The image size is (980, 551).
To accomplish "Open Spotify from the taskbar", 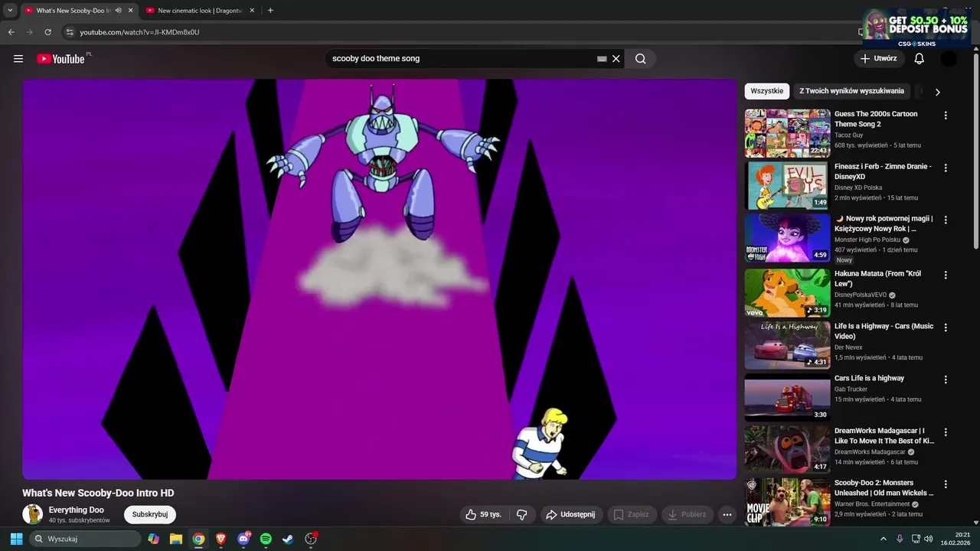I will coord(266,539).
